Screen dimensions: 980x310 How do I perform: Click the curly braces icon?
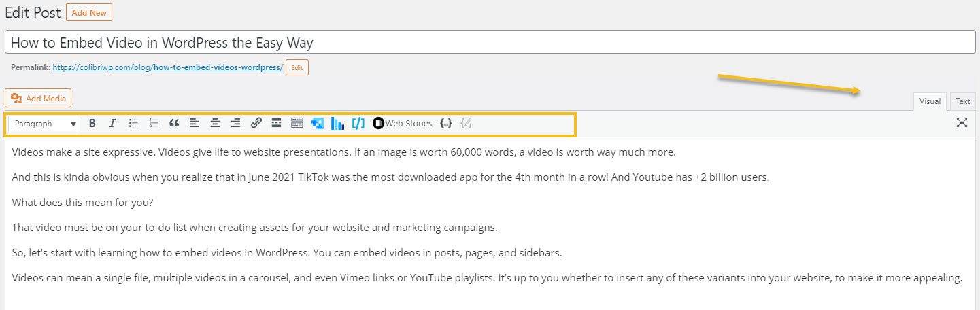point(446,123)
